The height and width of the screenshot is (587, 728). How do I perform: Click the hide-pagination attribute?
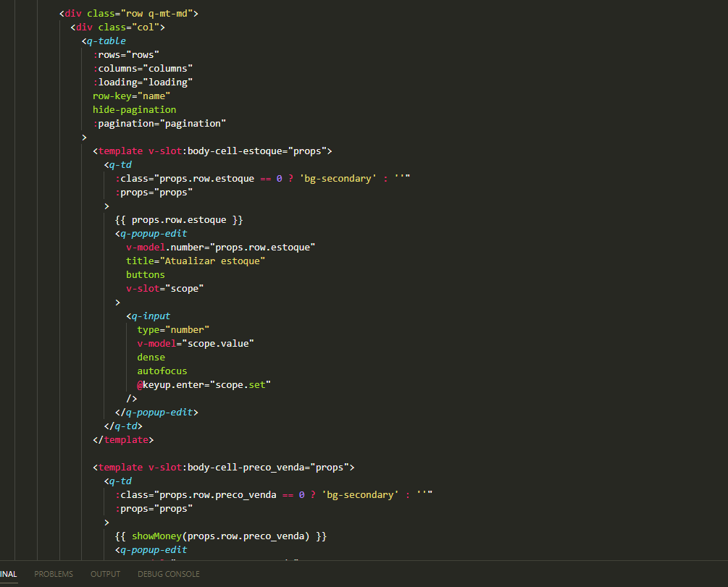click(x=134, y=109)
